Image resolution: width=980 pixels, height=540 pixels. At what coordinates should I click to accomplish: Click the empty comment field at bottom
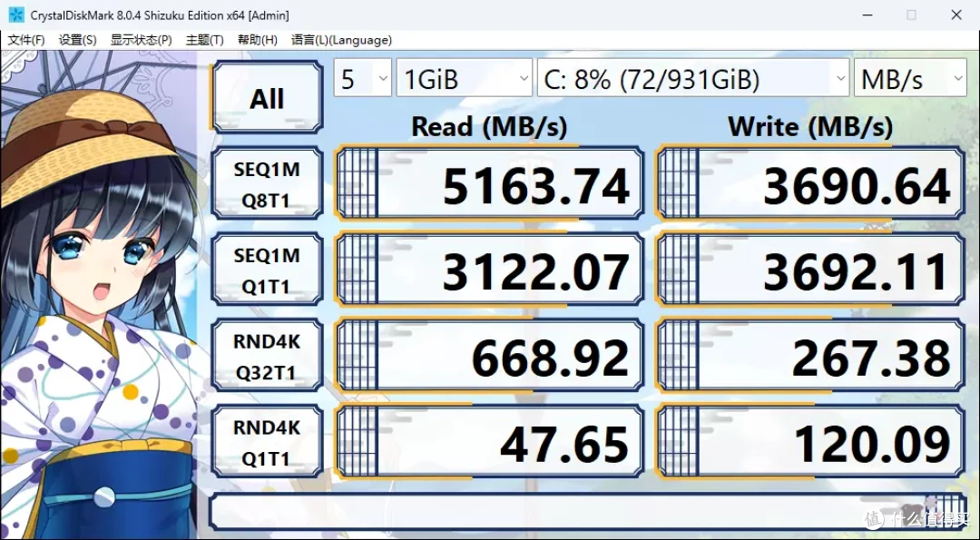point(587,511)
